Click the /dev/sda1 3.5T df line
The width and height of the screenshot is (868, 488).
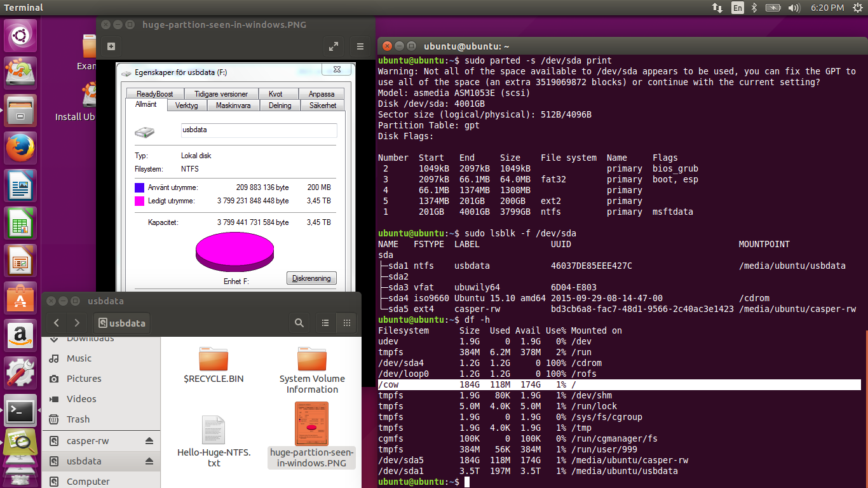click(x=527, y=471)
